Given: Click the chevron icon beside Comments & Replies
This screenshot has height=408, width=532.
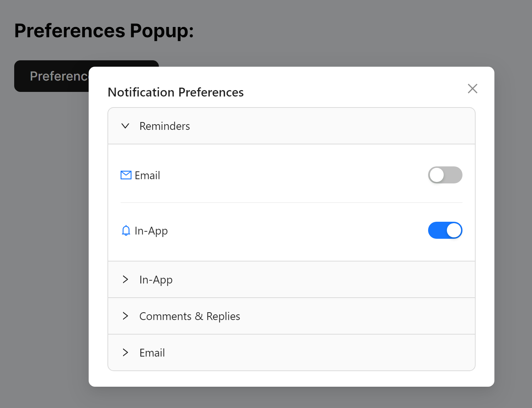Looking at the screenshot, I should pyautogui.click(x=126, y=316).
